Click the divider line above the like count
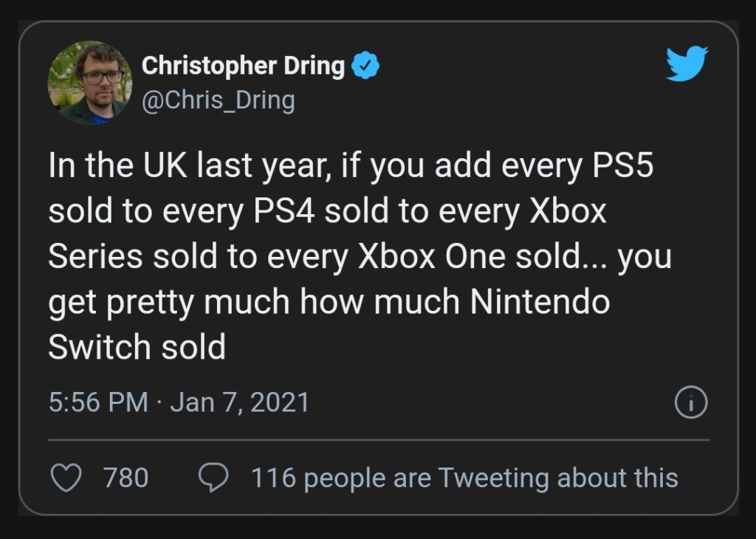 pyautogui.click(x=378, y=440)
